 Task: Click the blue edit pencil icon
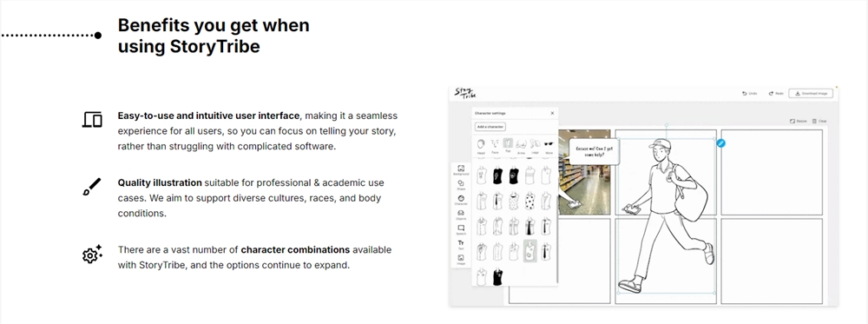tap(720, 143)
